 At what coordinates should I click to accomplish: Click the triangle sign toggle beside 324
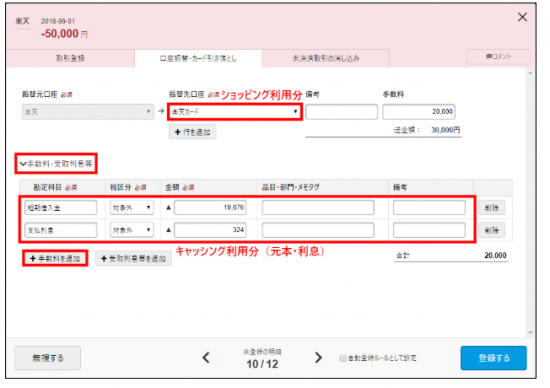point(168,230)
